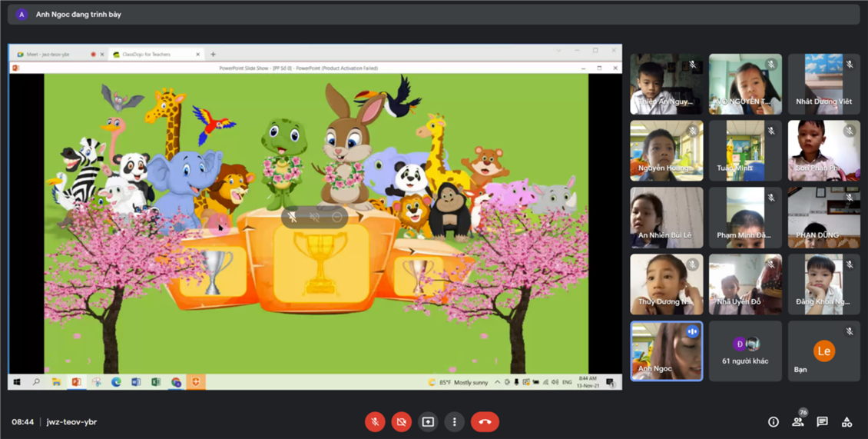Click your own 'Bạn' tile
The width and height of the screenshot is (868, 439).
[x=824, y=351]
